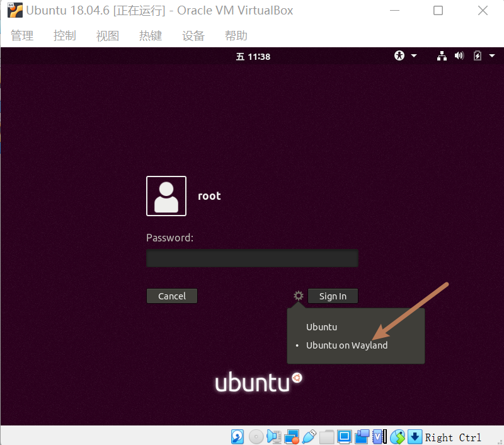Click the Cancel button

point(172,296)
